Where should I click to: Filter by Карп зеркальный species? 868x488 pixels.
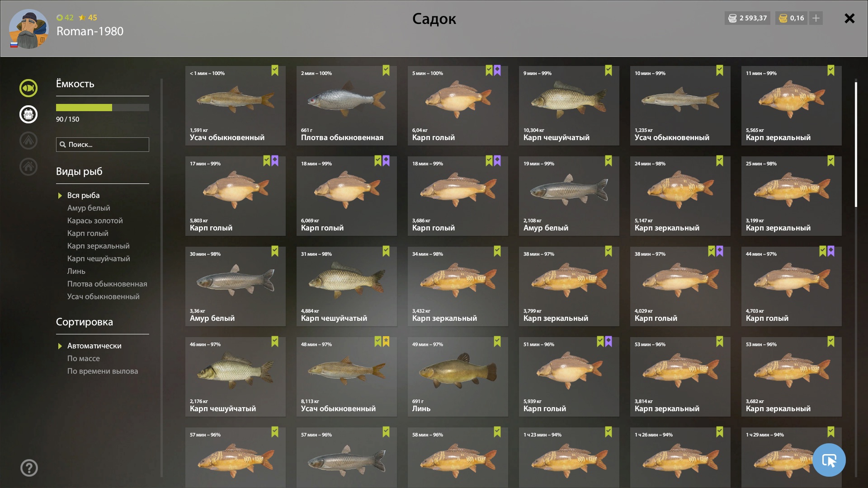click(x=98, y=246)
